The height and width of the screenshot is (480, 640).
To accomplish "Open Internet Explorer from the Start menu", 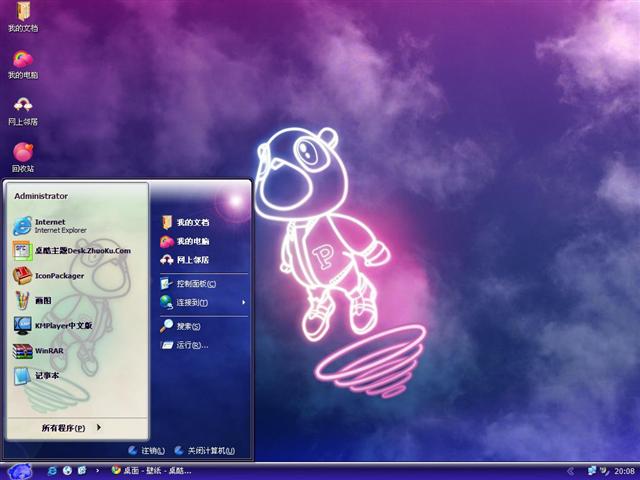I will [x=60, y=225].
